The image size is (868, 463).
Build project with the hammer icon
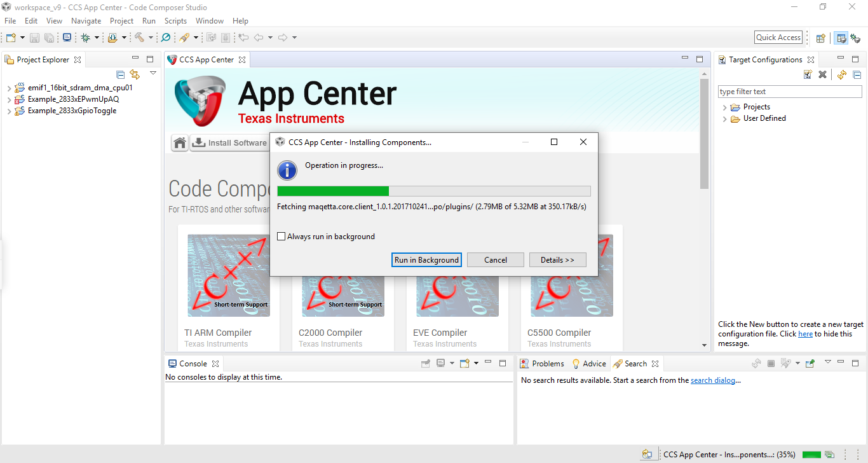pos(139,38)
